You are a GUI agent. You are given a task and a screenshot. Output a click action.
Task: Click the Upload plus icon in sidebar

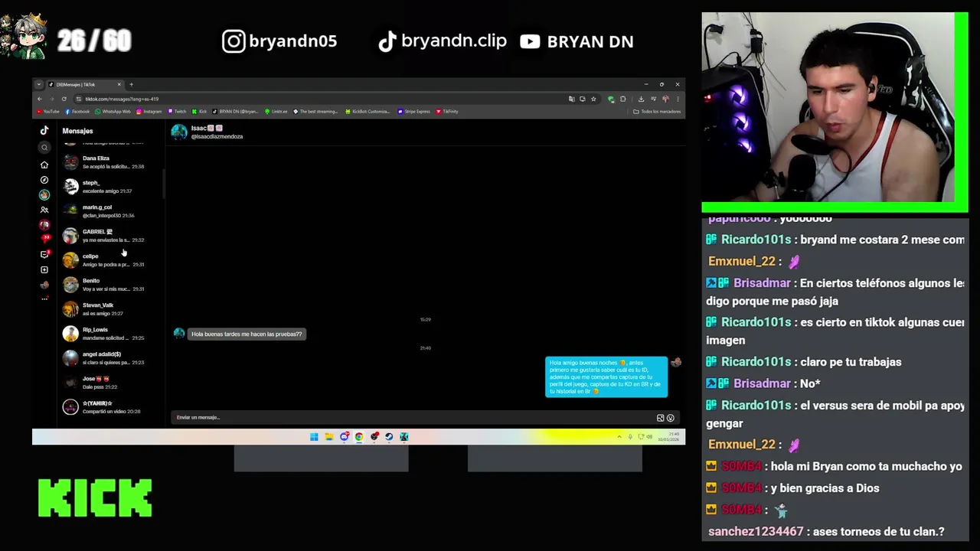[x=44, y=269]
